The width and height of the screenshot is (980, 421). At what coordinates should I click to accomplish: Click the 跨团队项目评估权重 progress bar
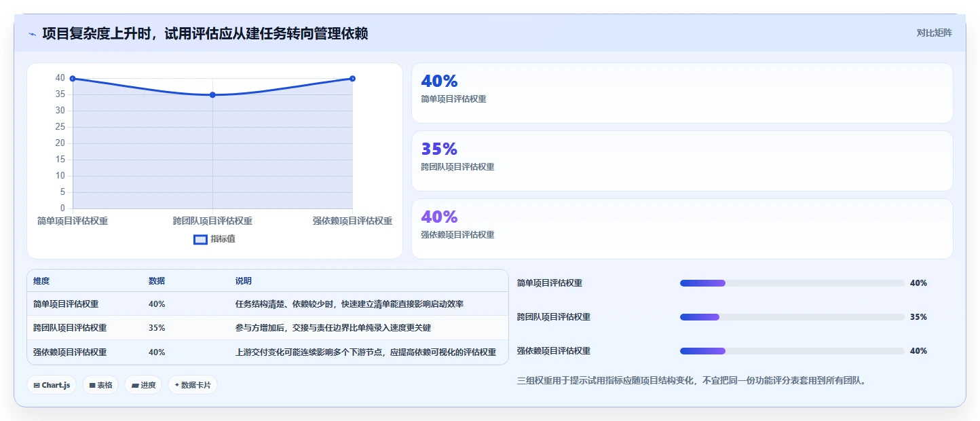coord(792,317)
